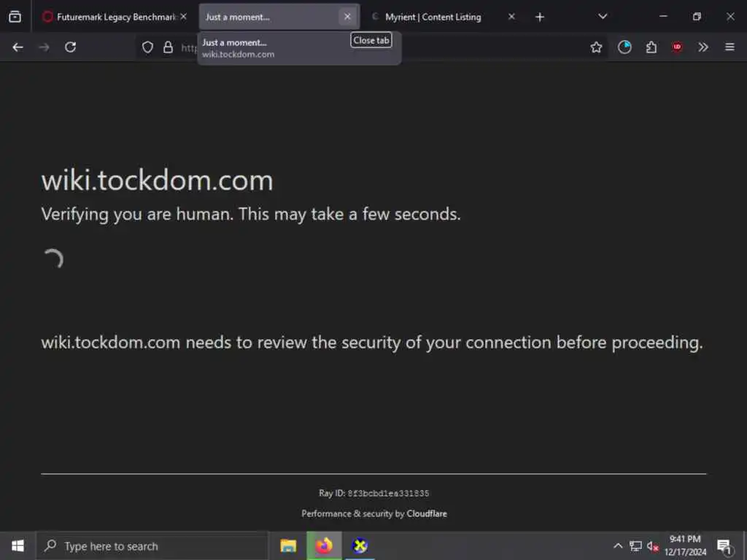Open the Extensions puzzle piece menu
The width and height of the screenshot is (747, 560).
click(651, 47)
